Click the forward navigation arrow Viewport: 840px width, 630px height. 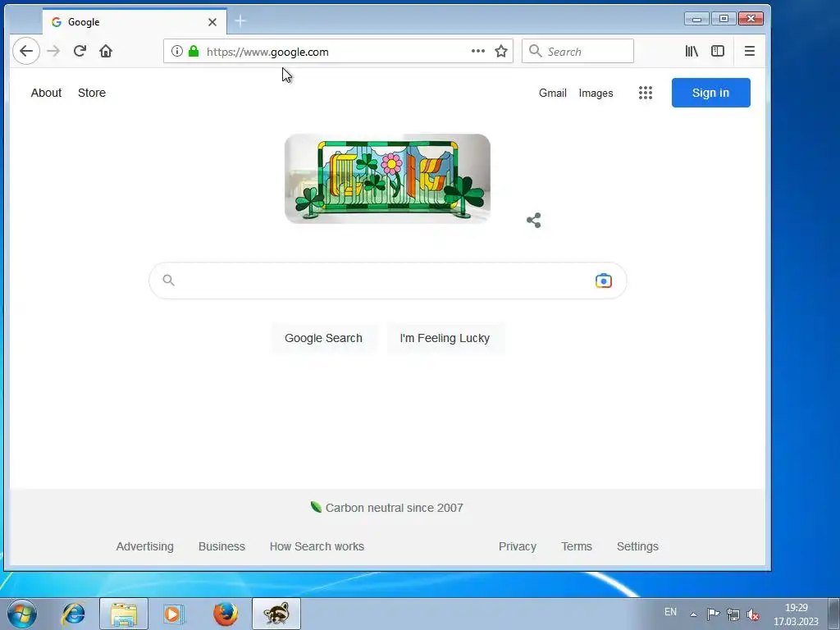[53, 51]
